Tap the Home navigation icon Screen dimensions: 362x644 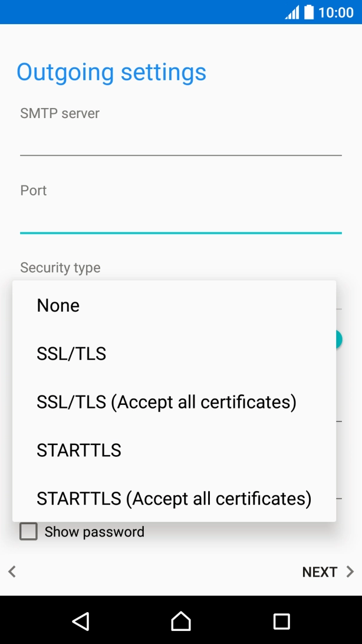pos(181,621)
